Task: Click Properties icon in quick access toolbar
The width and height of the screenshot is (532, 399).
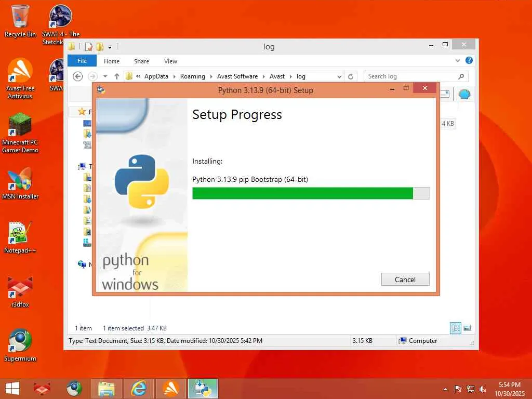Action: (89, 46)
